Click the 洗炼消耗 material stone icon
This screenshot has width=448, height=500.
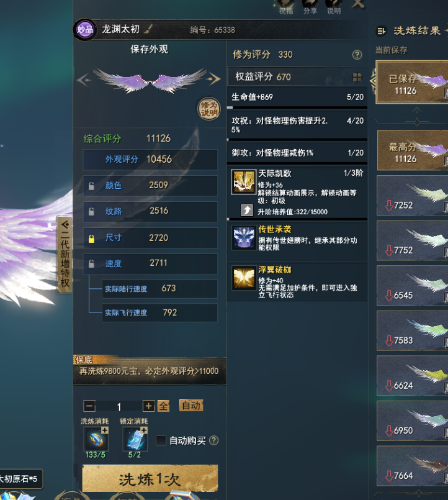(x=96, y=439)
